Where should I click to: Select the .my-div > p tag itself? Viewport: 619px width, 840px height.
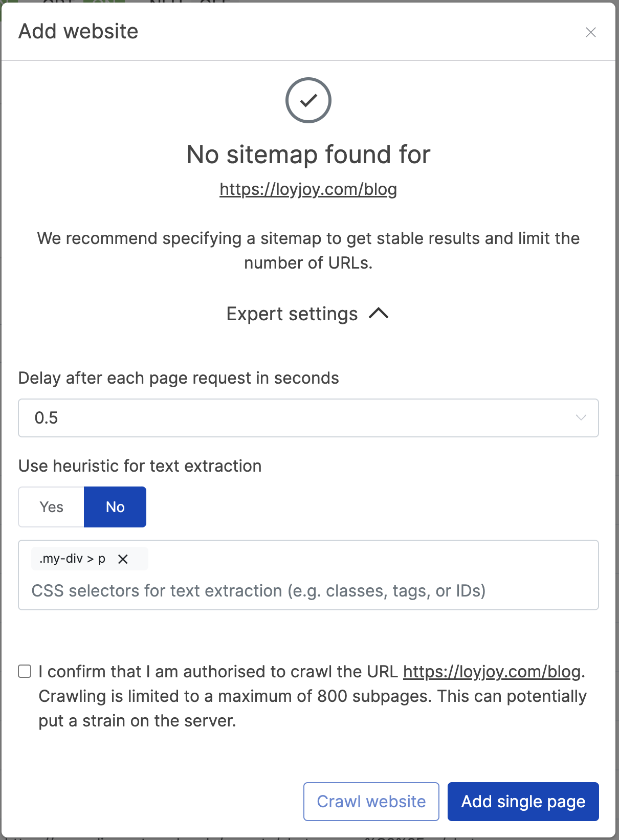(72, 559)
